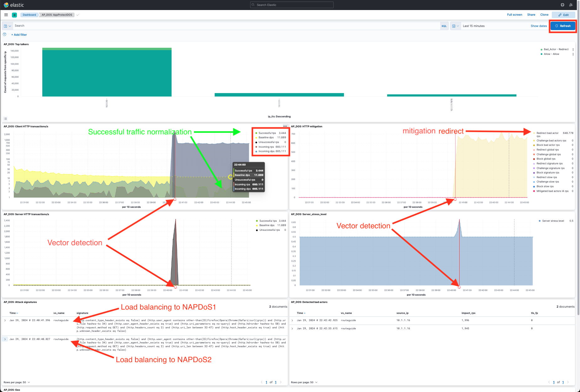
Task: Toggle Baseline dps series in Client HTTP legend
Action: point(266,137)
